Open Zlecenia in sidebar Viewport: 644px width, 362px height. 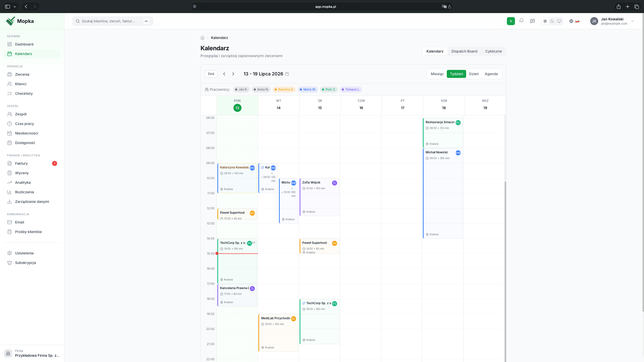32,74
